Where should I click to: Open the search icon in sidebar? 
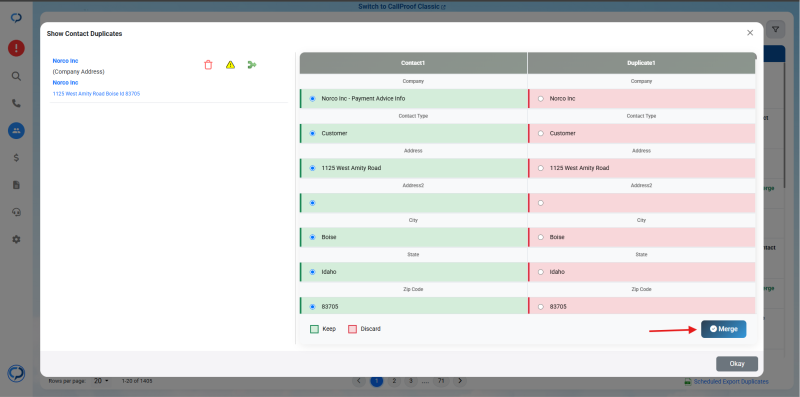pos(16,76)
